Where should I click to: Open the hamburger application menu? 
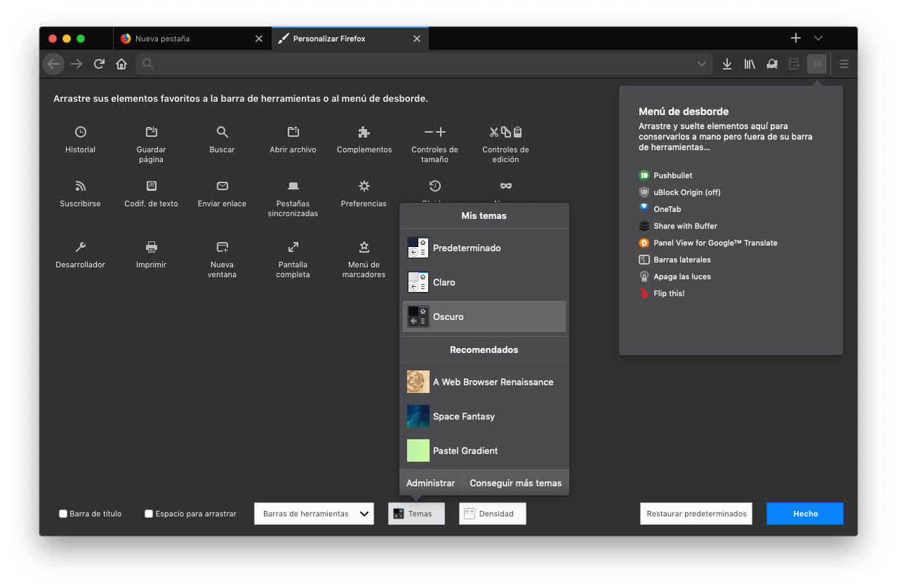[844, 64]
